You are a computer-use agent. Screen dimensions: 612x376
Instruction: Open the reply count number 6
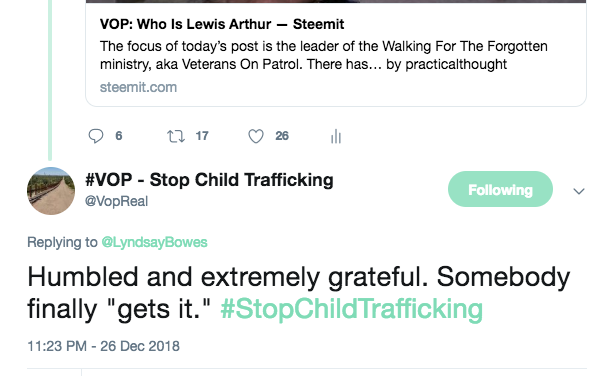click(119, 136)
